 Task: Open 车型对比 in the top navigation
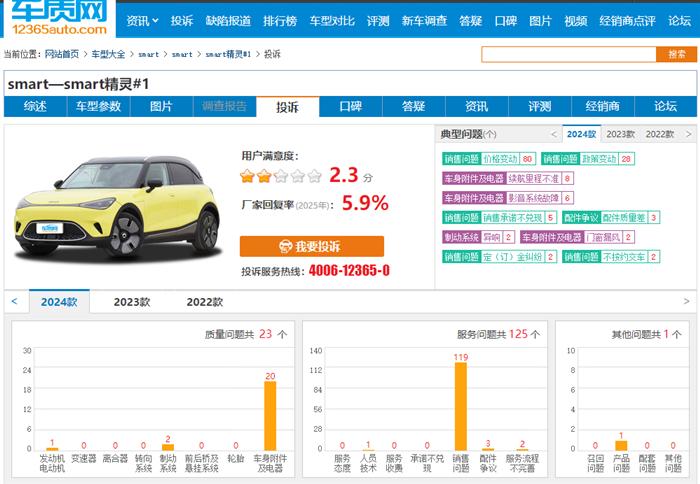[x=332, y=21]
